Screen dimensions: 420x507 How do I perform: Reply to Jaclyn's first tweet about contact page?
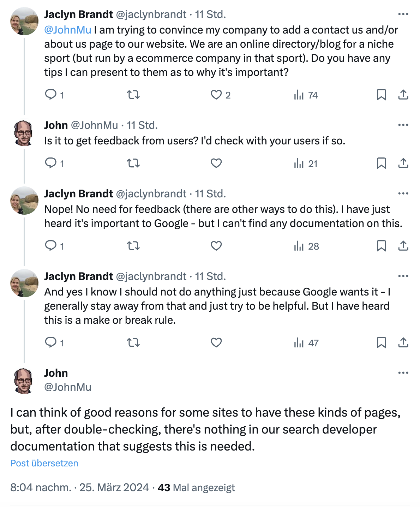pyautogui.click(x=51, y=95)
